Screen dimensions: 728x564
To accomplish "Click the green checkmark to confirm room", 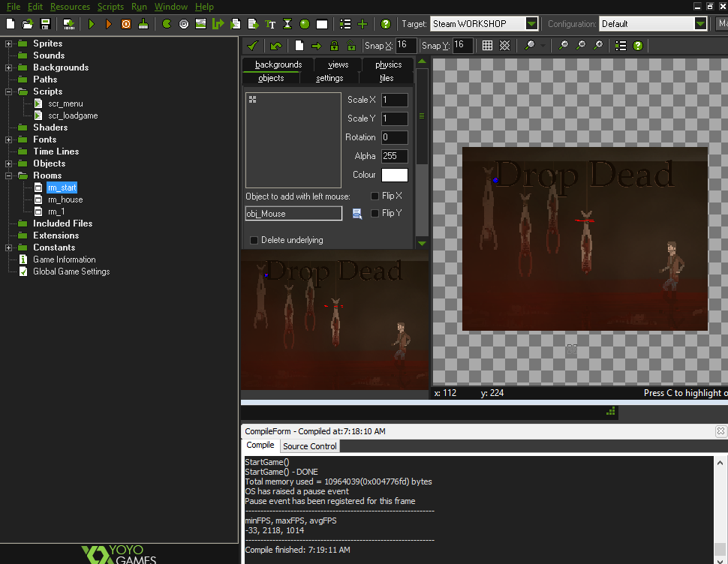I will 253,46.
